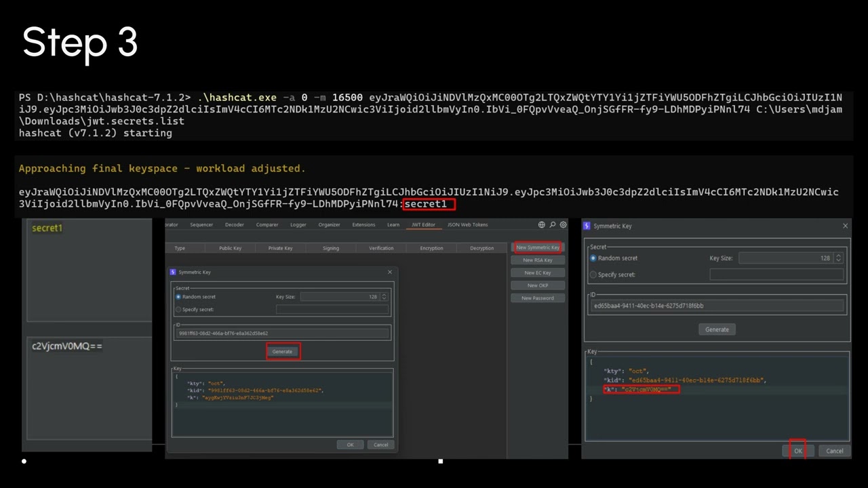Open Burp settings gear icon
Screen dimensions: 868x488
click(563, 225)
